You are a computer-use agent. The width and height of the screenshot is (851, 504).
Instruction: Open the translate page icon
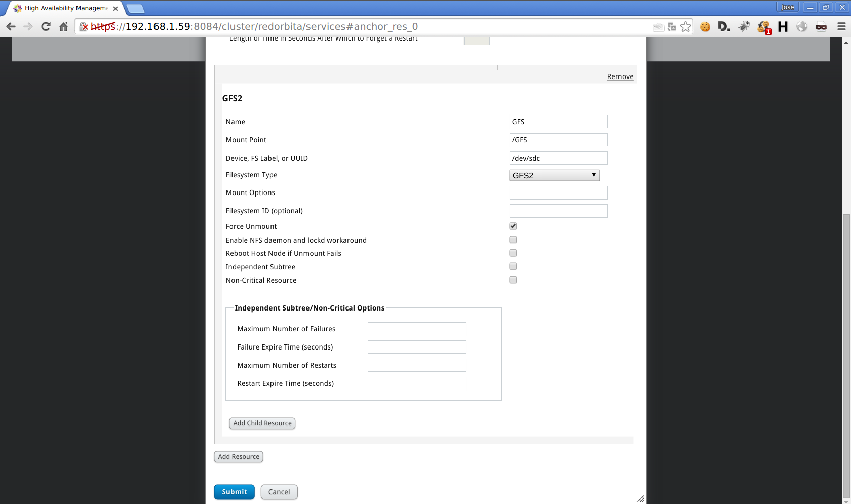[x=672, y=27]
